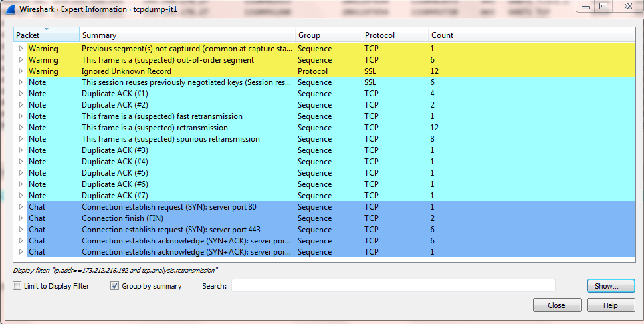Sort by the Summary column header
644x324 pixels.
[x=187, y=35]
